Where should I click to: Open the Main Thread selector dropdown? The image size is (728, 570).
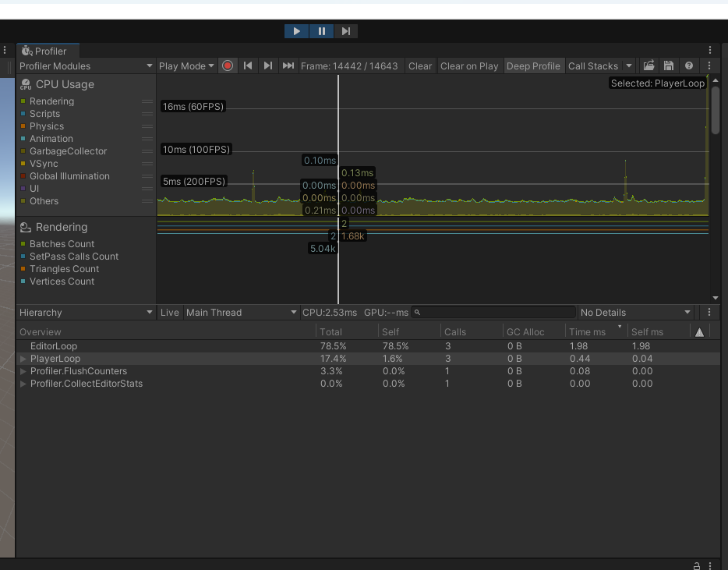click(x=242, y=312)
